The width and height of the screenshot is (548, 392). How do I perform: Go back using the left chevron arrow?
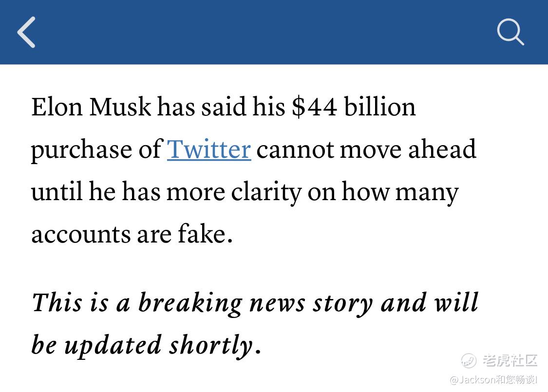pyautogui.click(x=26, y=32)
